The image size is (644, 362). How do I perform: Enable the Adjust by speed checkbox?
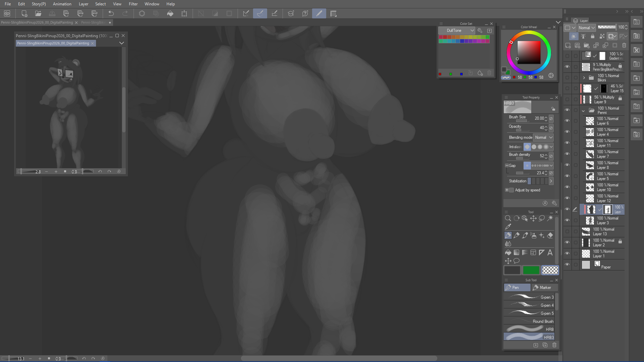click(511, 190)
